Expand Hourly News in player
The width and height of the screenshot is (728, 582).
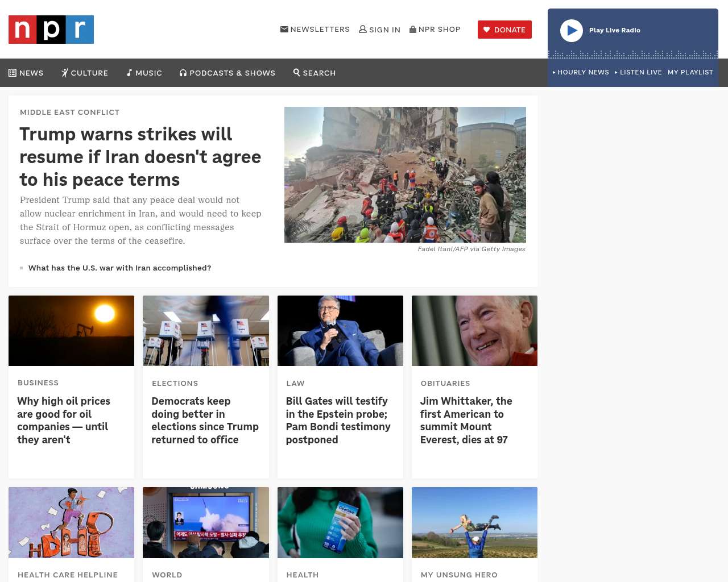click(581, 72)
